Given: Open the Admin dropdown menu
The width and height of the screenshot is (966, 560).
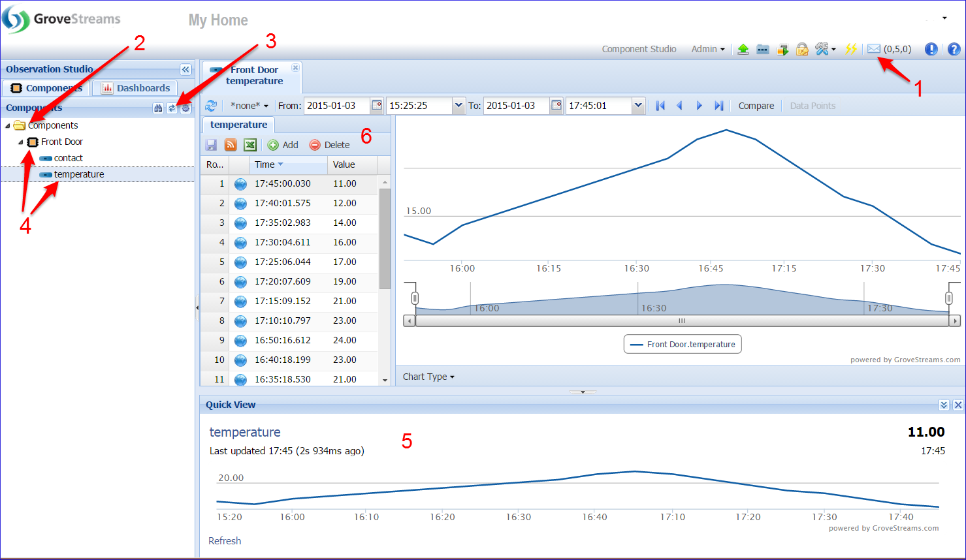Looking at the screenshot, I should 708,49.
